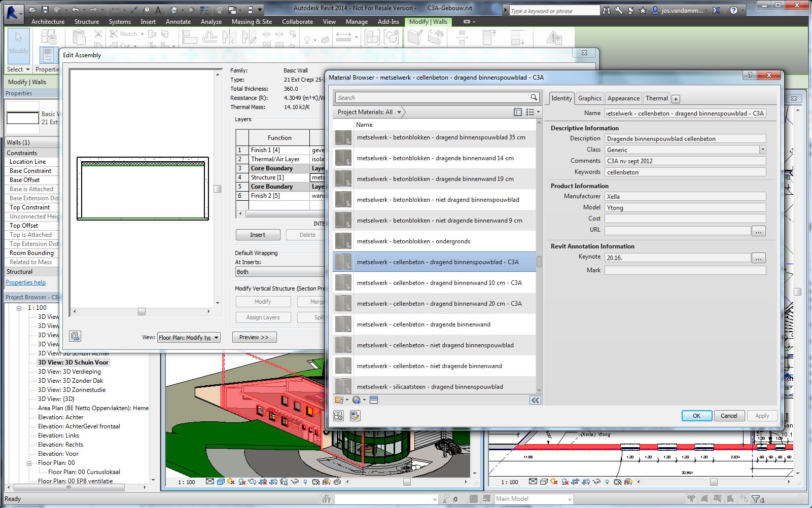Image resolution: width=812 pixels, height=508 pixels.
Task: Click the material list vertical scrollbar thumb
Action: 539,262
